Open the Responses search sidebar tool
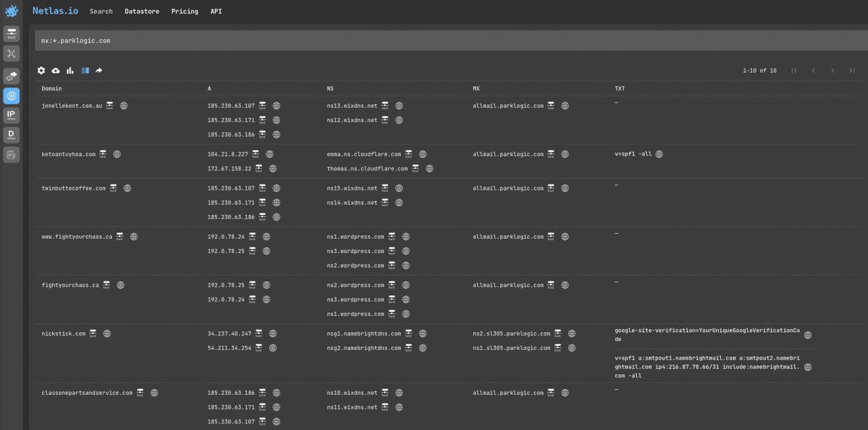The image size is (868, 430). (x=12, y=75)
